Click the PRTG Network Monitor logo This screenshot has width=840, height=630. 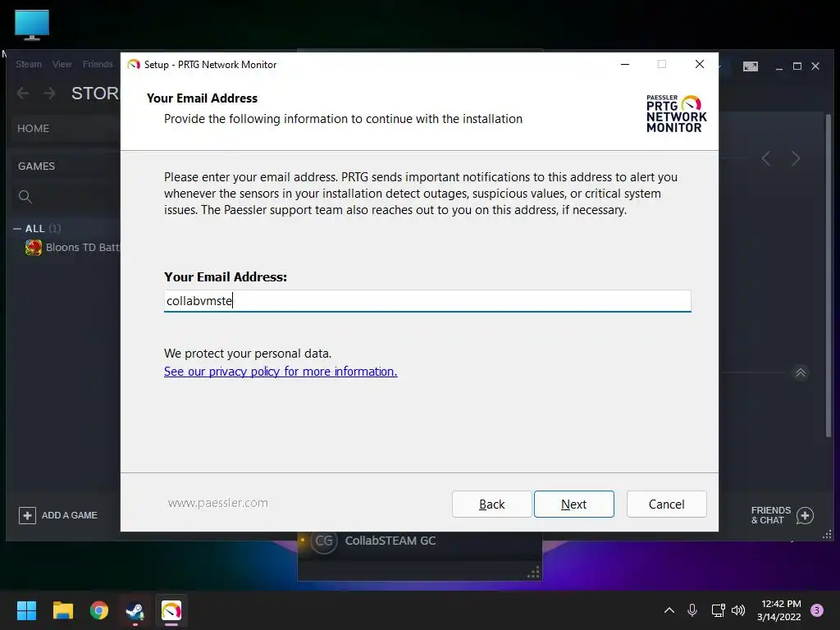(x=676, y=113)
